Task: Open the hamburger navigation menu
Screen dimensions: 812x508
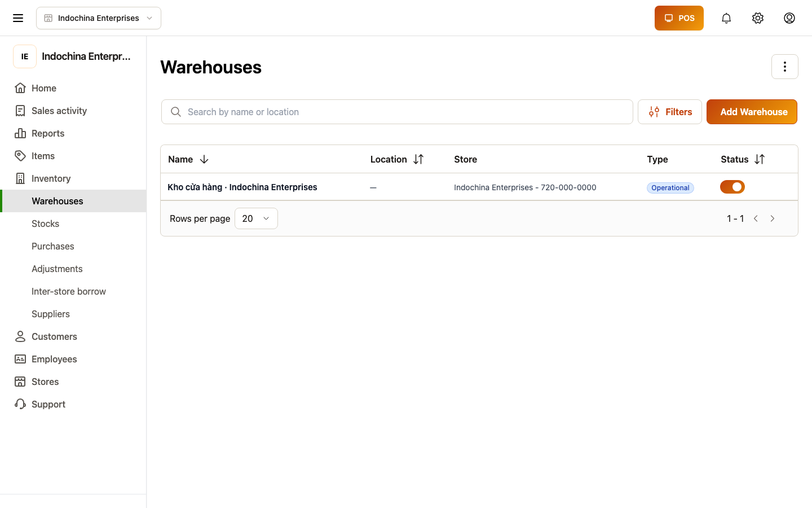Action: [x=18, y=18]
